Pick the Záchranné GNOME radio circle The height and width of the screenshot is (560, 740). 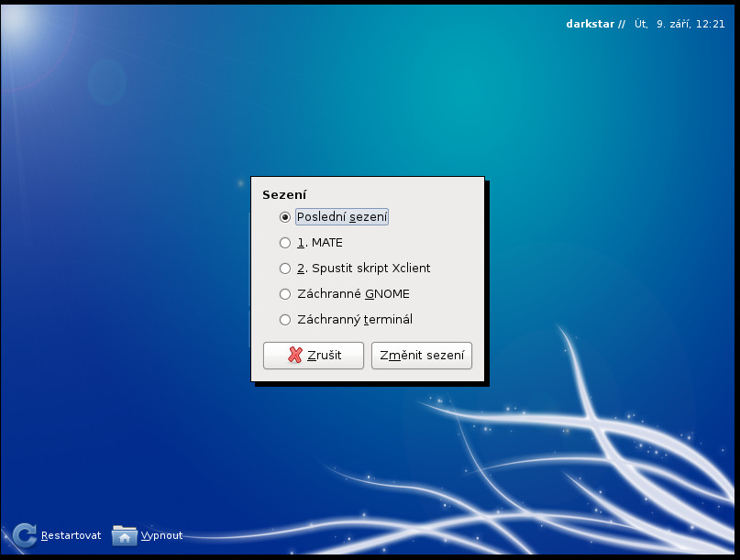[x=284, y=294]
